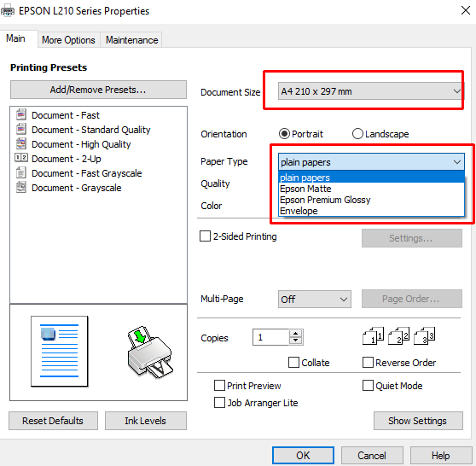Screen dimensions: 476x466
Task: Select Document - Fast Grayscale preset text
Action: click(x=87, y=173)
